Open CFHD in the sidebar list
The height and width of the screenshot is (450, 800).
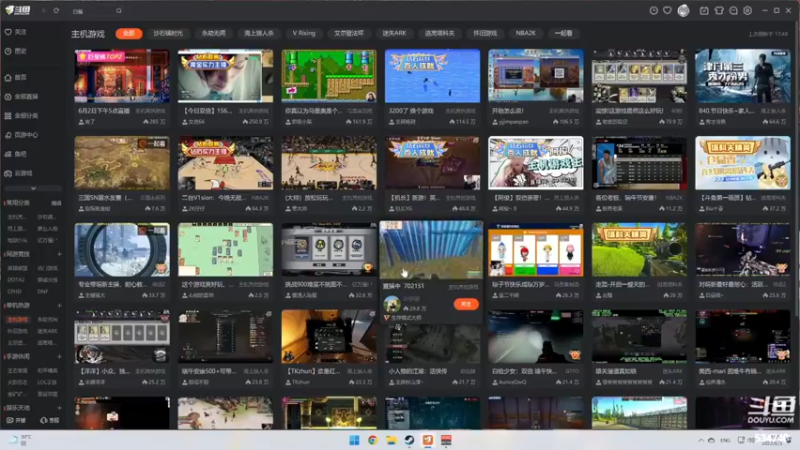point(14,291)
